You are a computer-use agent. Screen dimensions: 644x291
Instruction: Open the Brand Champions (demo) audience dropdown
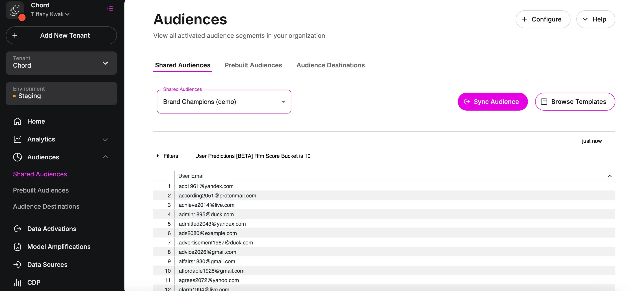(224, 102)
